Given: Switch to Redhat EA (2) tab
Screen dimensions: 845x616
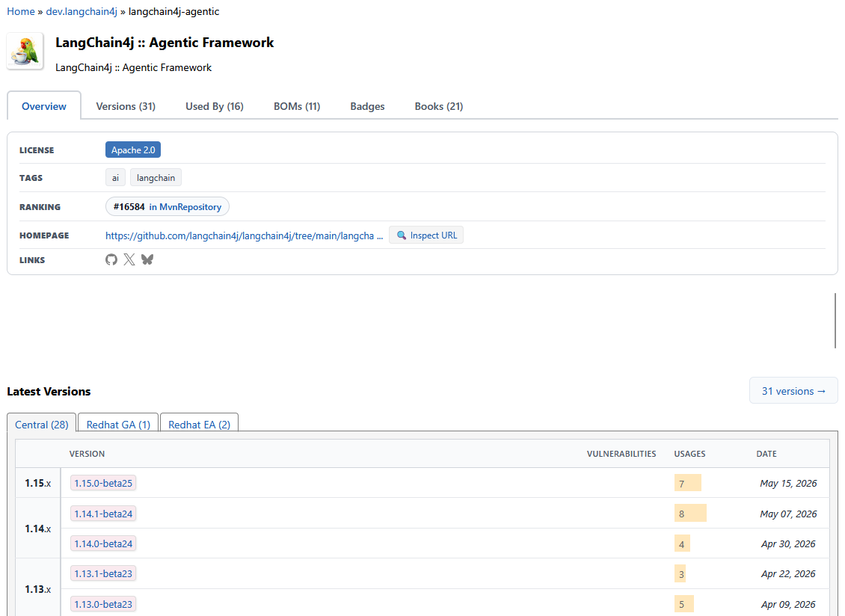Looking at the screenshot, I should click(x=200, y=424).
